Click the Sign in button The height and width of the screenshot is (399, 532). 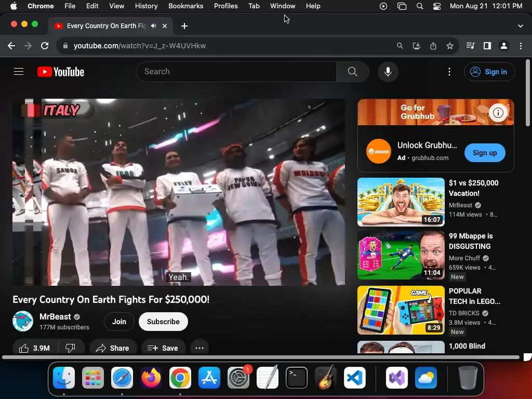click(x=489, y=72)
